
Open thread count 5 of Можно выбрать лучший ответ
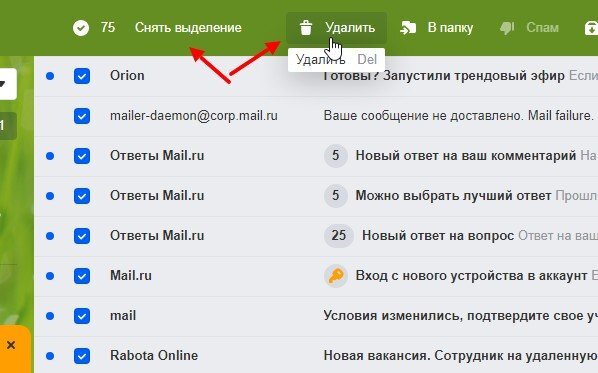(x=336, y=196)
